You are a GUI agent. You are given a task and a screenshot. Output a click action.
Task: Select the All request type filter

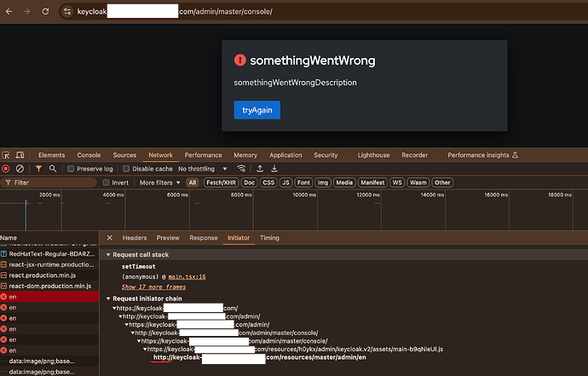[193, 182]
